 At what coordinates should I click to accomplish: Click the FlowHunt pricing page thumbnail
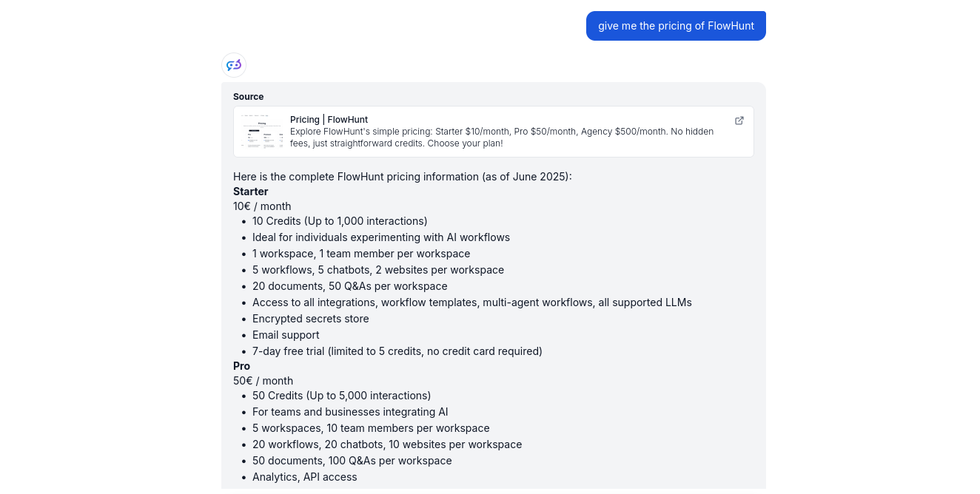pos(261,132)
